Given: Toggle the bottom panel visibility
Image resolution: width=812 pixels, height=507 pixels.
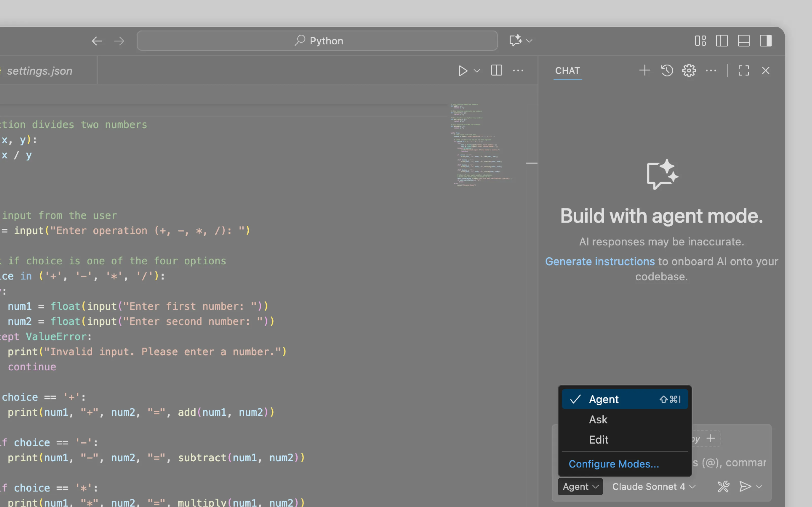Looking at the screenshot, I should [743, 41].
